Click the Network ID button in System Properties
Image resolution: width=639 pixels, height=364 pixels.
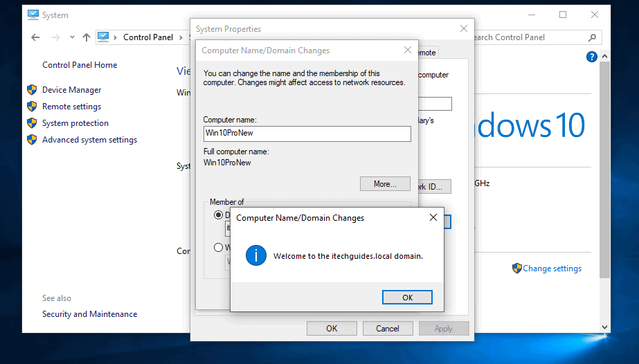click(x=434, y=186)
